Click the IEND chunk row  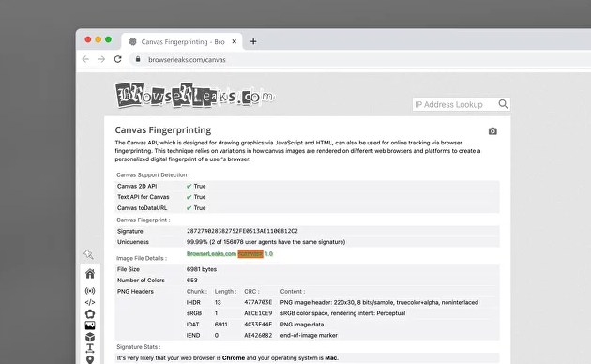click(x=342, y=335)
